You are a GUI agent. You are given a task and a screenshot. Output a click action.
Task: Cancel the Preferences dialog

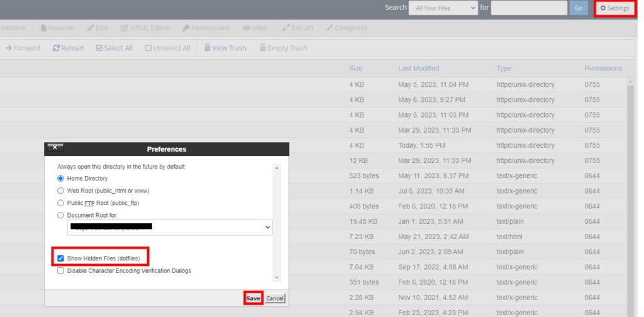click(x=275, y=298)
